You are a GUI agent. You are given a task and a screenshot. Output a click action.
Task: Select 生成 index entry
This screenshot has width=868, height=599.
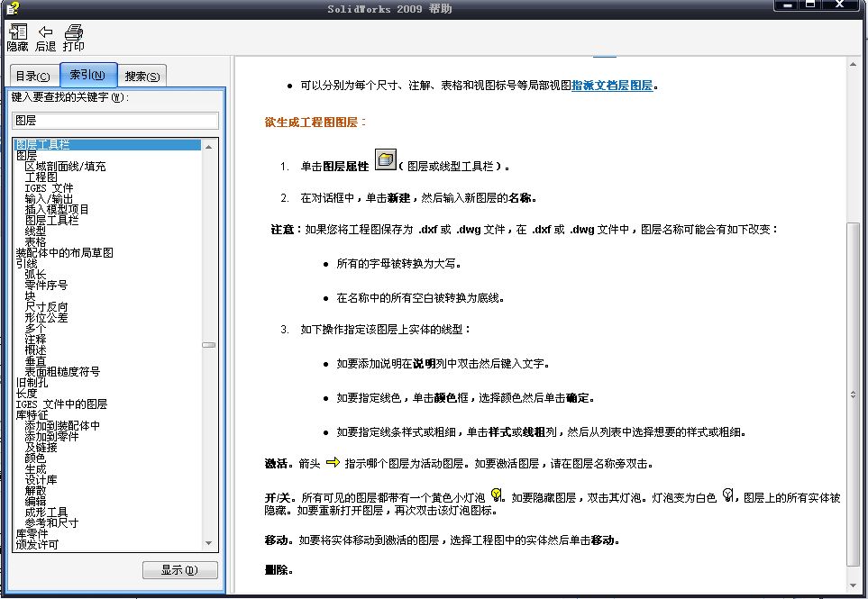coord(35,469)
